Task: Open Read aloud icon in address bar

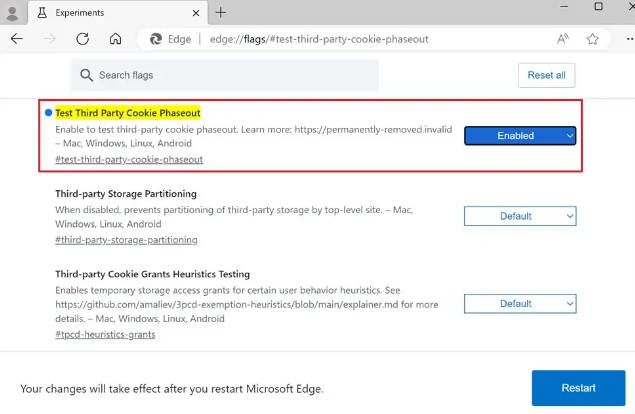Action: tap(563, 39)
